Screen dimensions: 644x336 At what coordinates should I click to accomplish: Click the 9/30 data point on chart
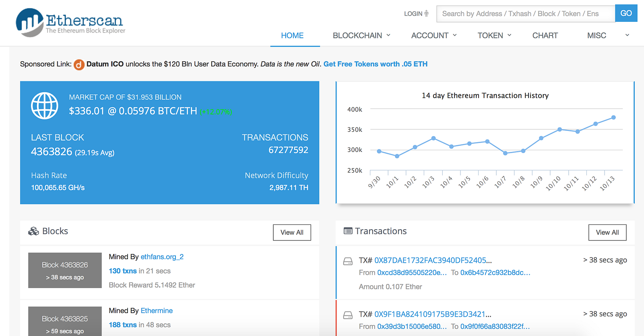(379, 151)
